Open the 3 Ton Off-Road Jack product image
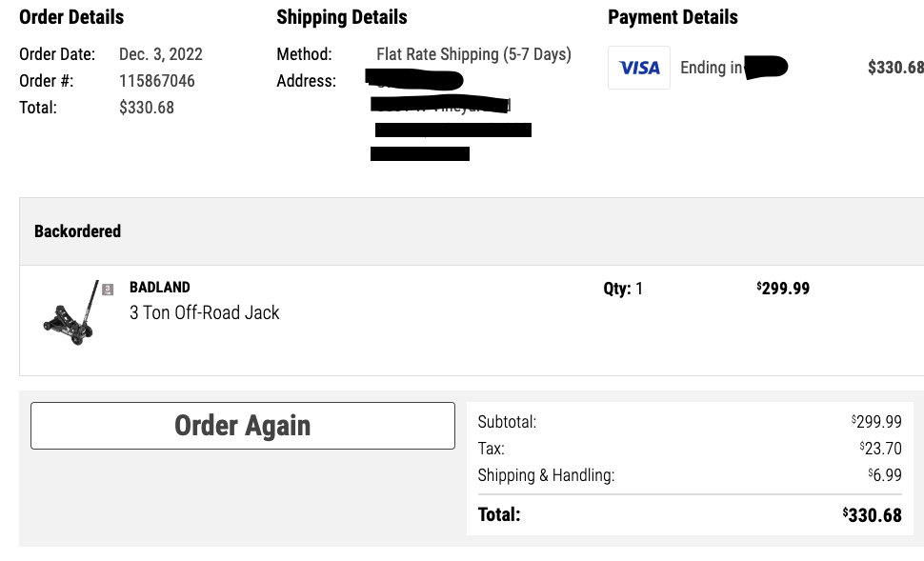Screen dimensions: 924x561 point(70,312)
